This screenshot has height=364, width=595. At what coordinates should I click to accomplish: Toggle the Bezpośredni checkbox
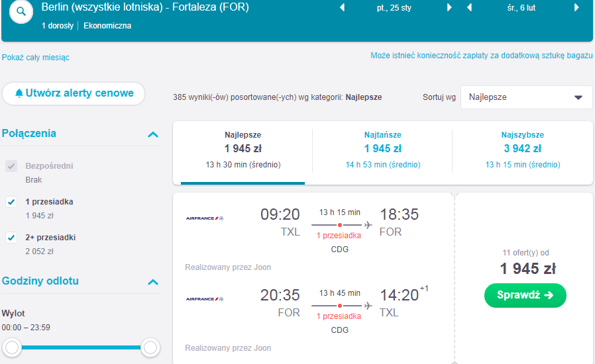click(11, 165)
